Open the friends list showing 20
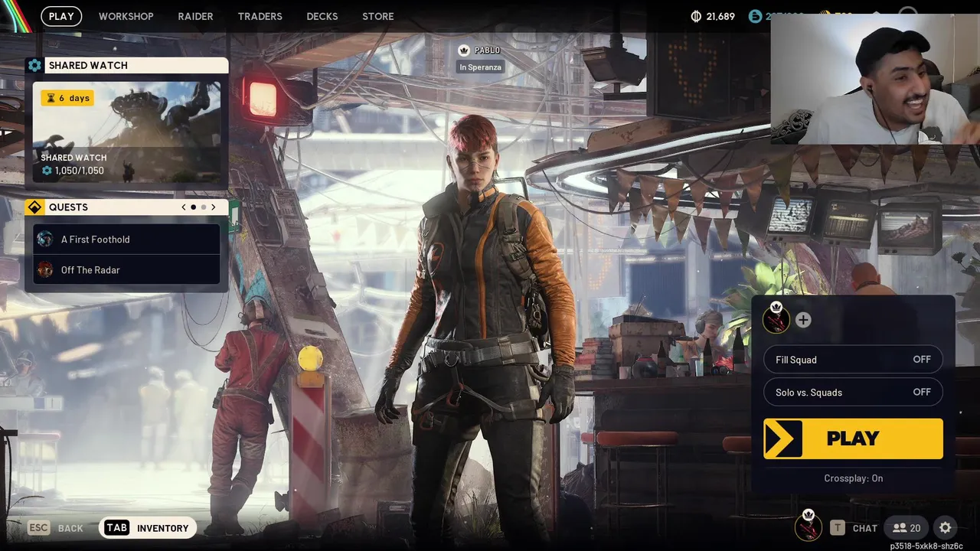Screen dimensions: 980x551 906,528
